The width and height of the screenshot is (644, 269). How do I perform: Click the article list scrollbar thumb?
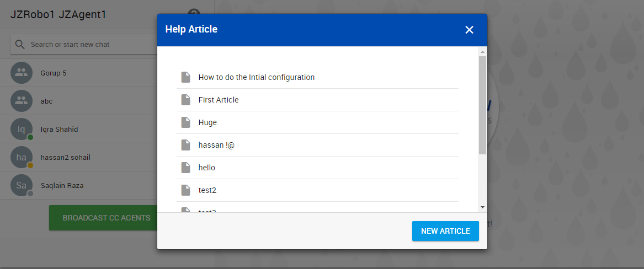482,105
